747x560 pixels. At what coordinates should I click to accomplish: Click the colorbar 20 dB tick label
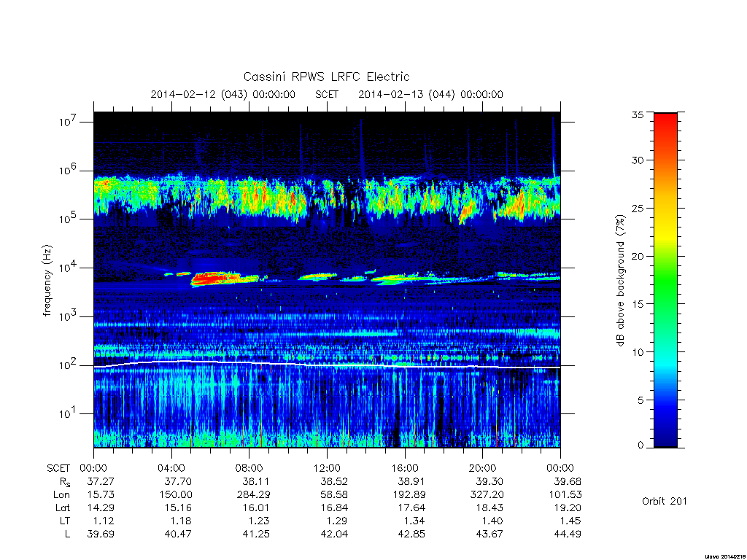[637, 256]
